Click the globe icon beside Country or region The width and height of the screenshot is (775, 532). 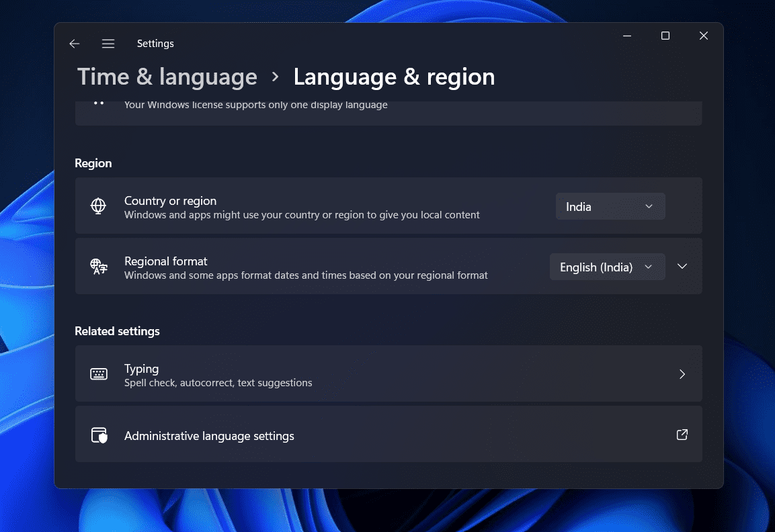point(99,206)
